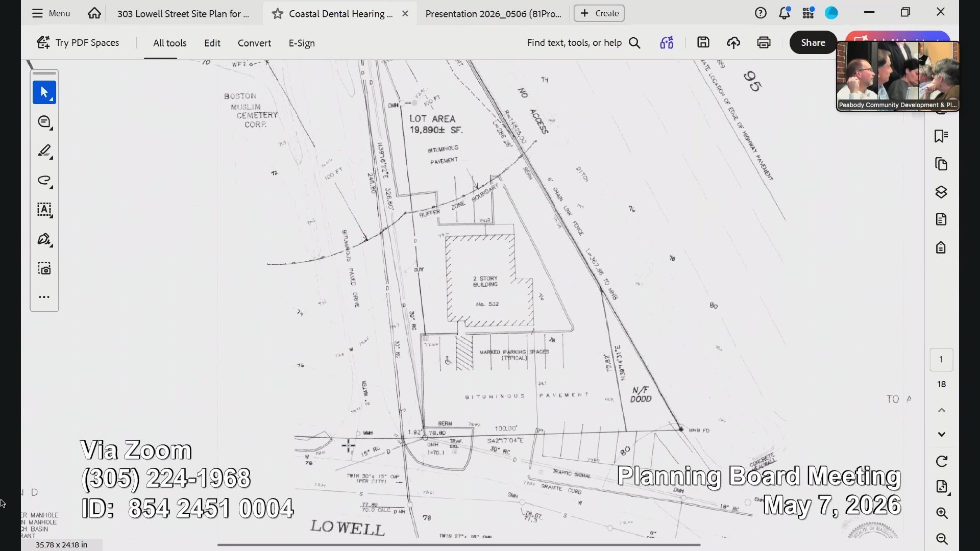
Task: Save the document with the disk icon
Action: pos(703,42)
